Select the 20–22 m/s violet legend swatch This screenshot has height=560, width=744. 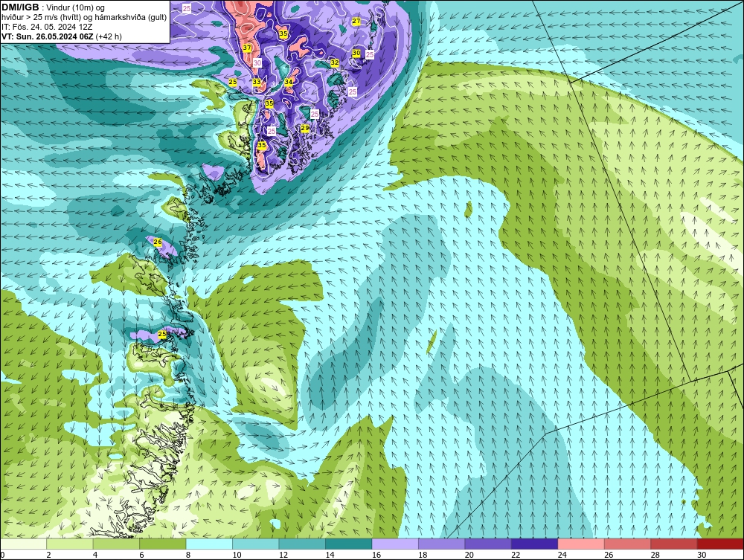tap(488, 544)
